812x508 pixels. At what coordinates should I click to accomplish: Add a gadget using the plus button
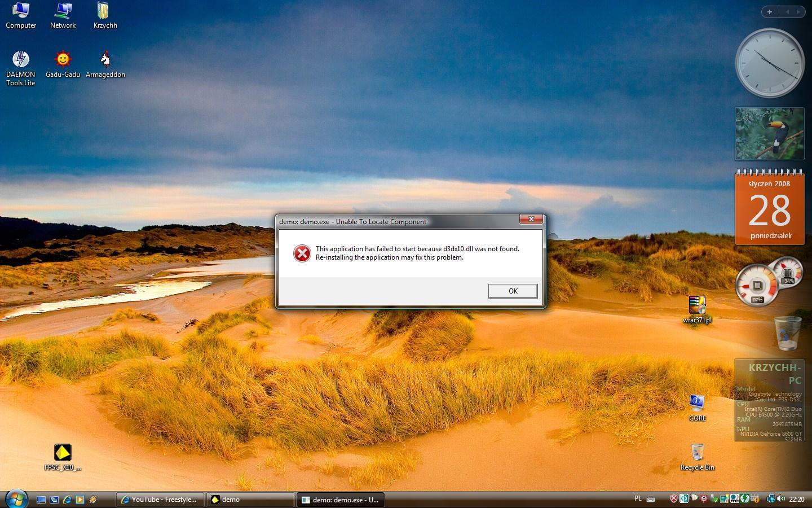click(769, 12)
